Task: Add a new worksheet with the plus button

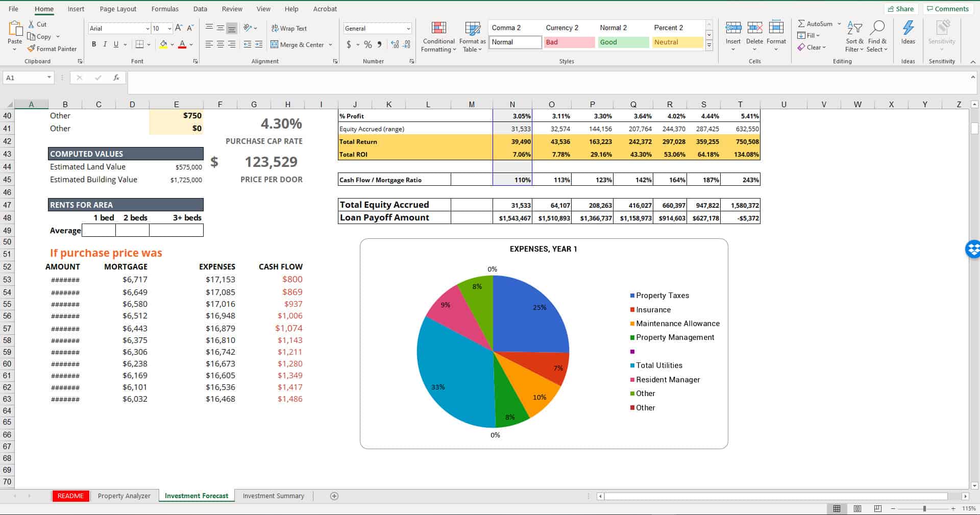Action: pyautogui.click(x=333, y=496)
